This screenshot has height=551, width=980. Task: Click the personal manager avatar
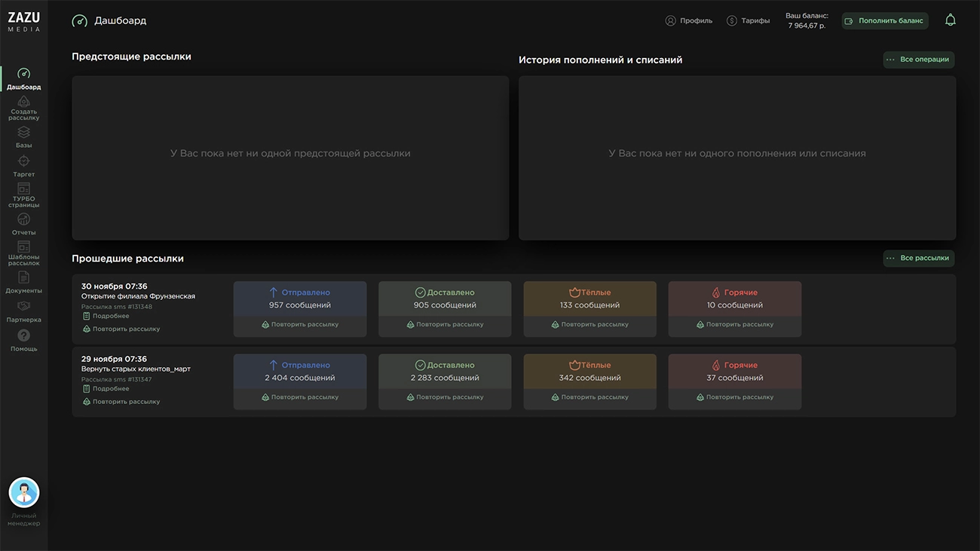(24, 493)
